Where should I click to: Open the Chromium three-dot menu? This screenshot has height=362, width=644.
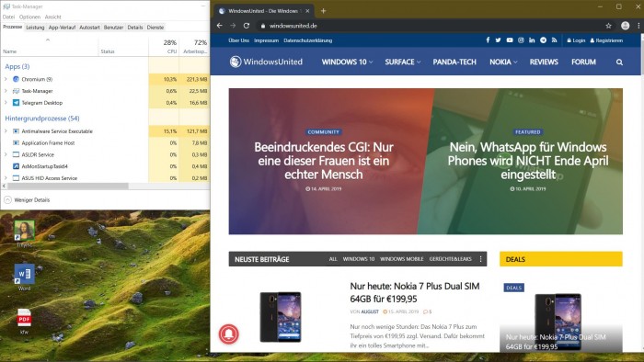[638, 26]
